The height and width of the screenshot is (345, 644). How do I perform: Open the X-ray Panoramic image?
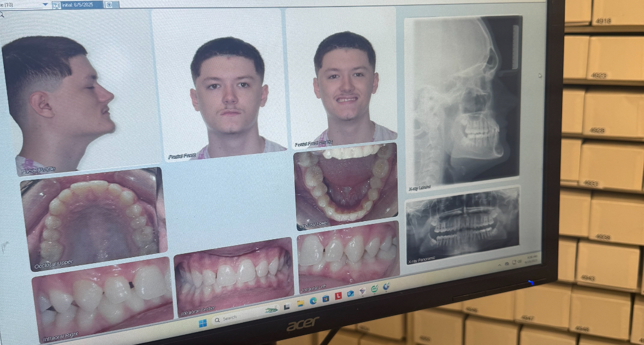[x=463, y=225]
